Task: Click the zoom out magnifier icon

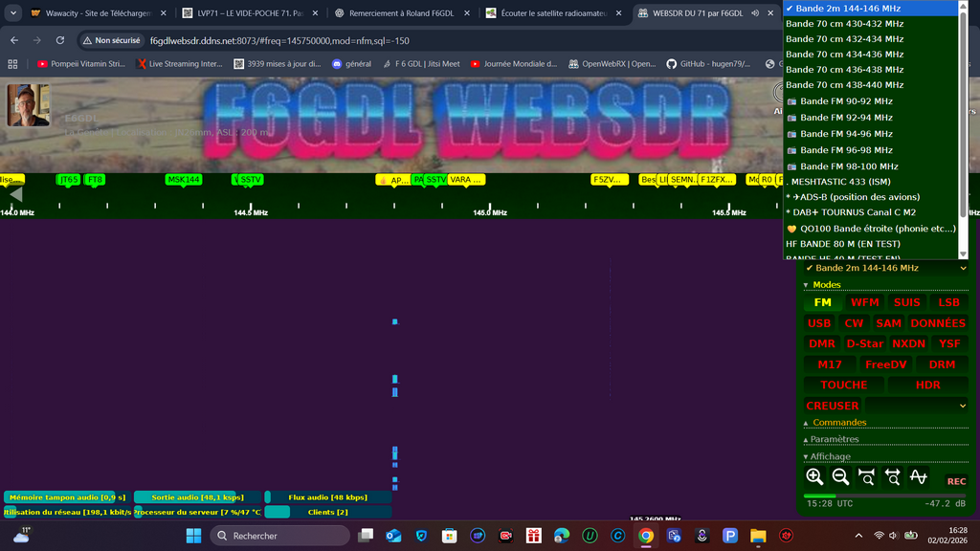Action: click(840, 477)
